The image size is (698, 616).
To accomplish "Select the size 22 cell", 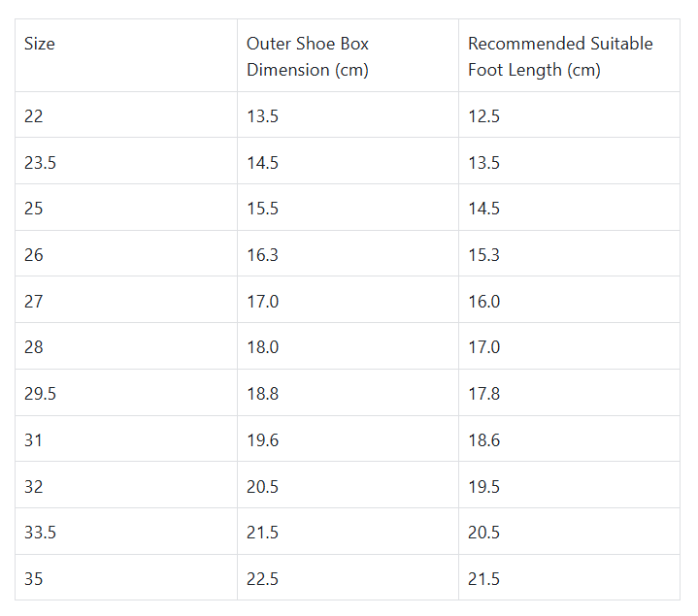I will (34, 116).
